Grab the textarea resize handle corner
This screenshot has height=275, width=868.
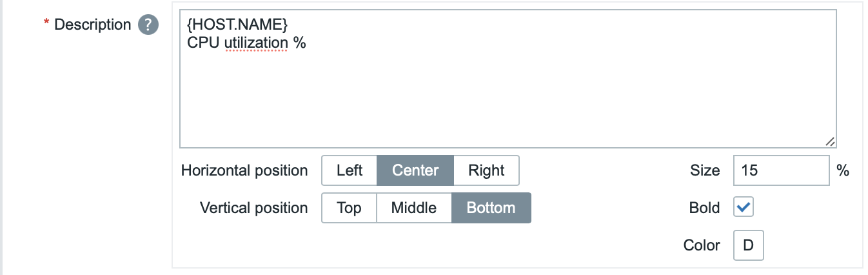click(x=830, y=141)
